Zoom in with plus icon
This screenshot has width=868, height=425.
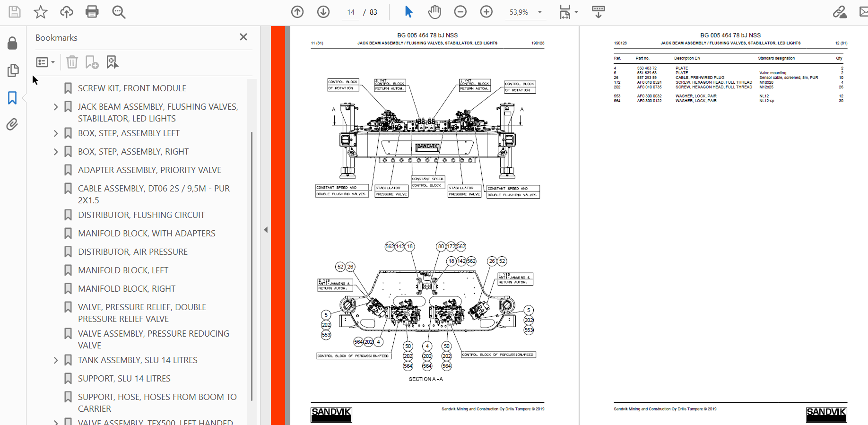coord(486,12)
